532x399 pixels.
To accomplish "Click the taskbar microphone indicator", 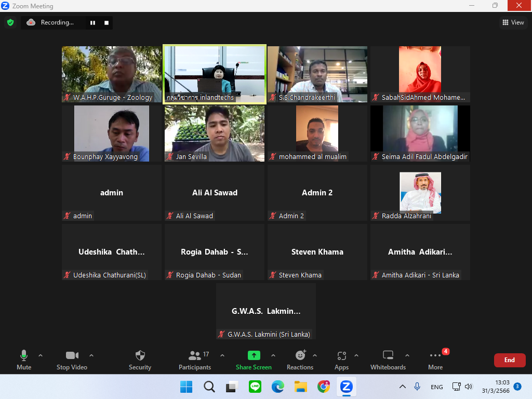I will pos(417,387).
